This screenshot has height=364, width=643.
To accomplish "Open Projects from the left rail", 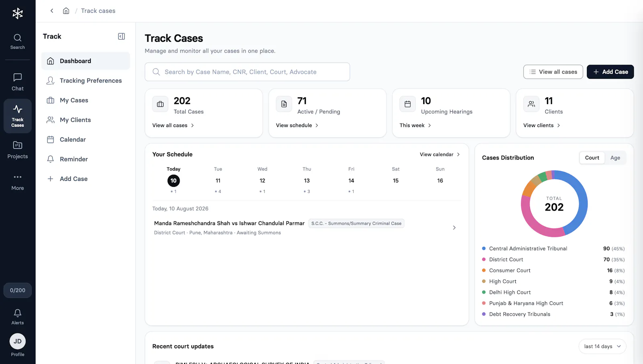I will point(17,150).
